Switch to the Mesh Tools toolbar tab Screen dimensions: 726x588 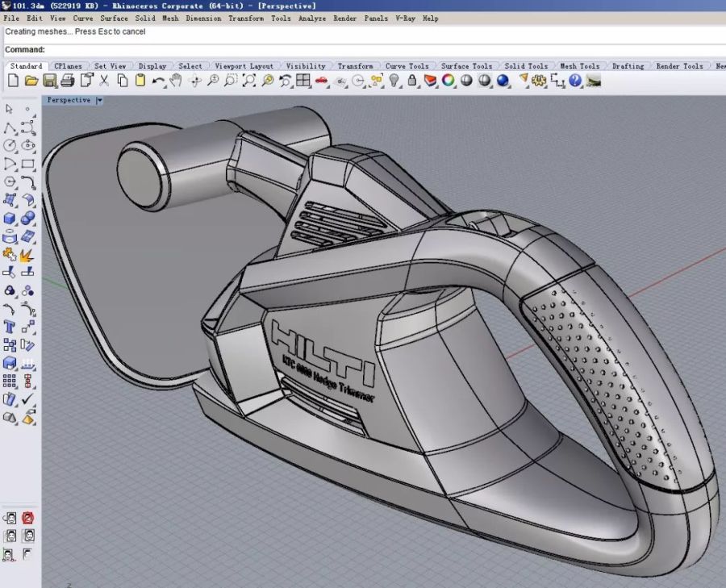coord(579,66)
